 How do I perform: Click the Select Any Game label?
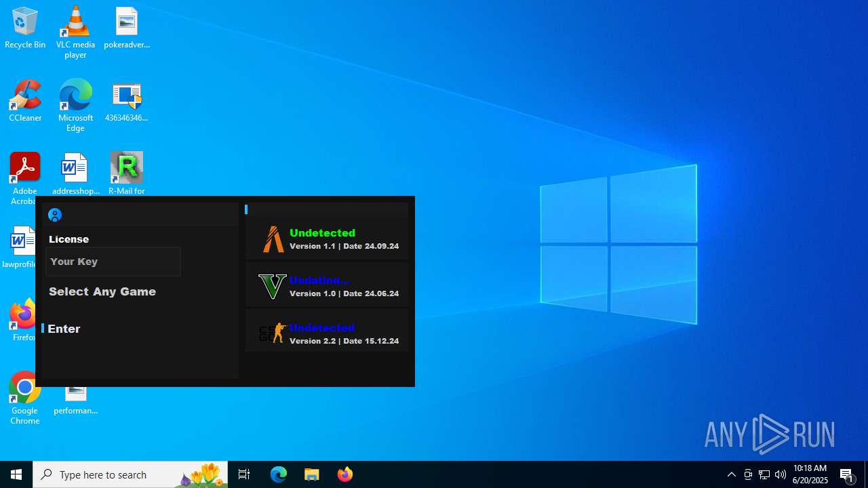[x=102, y=291]
